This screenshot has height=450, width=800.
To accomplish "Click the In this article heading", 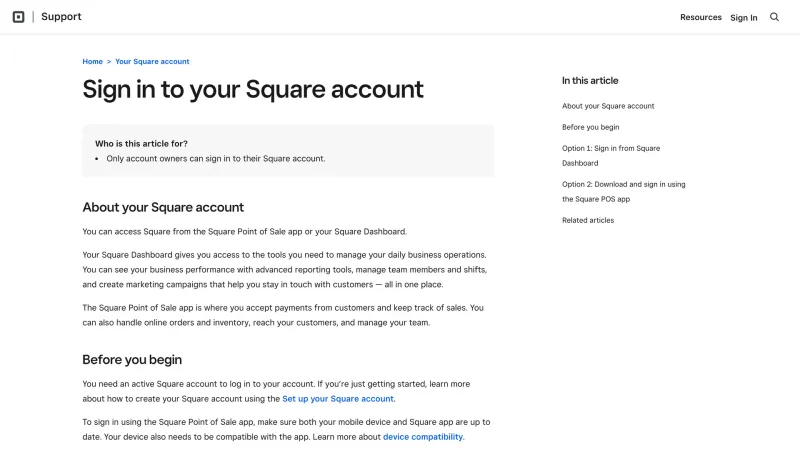I will coord(590,81).
